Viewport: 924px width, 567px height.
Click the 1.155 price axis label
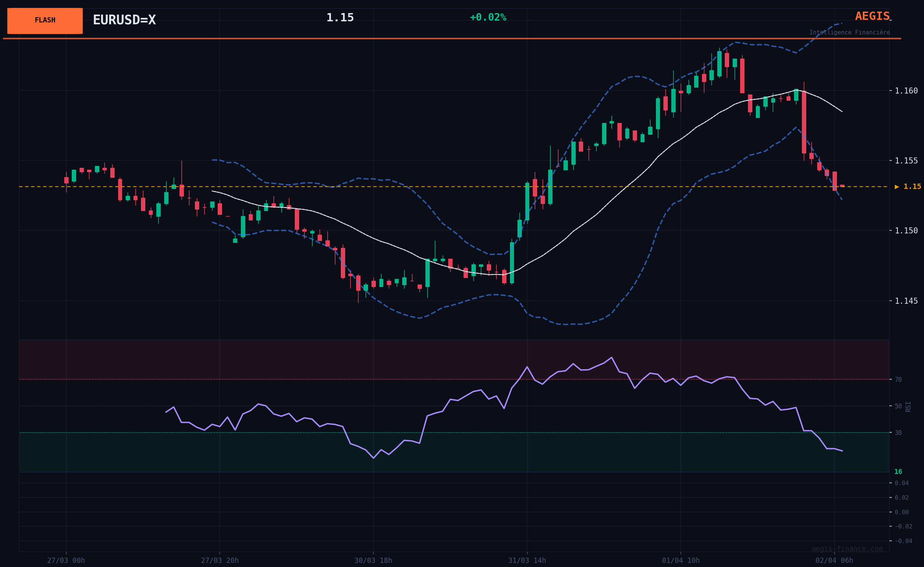[906, 161]
